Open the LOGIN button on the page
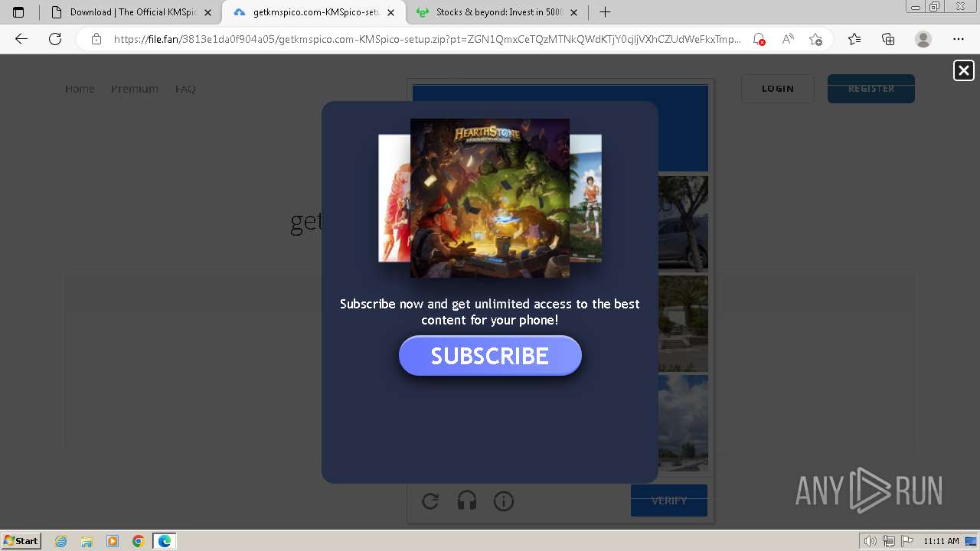This screenshot has width=980, height=551. pos(778,89)
